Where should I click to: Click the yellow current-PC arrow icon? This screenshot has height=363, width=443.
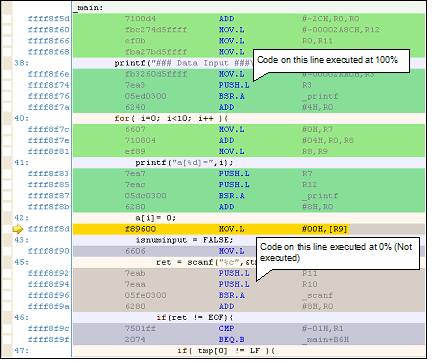(18, 229)
